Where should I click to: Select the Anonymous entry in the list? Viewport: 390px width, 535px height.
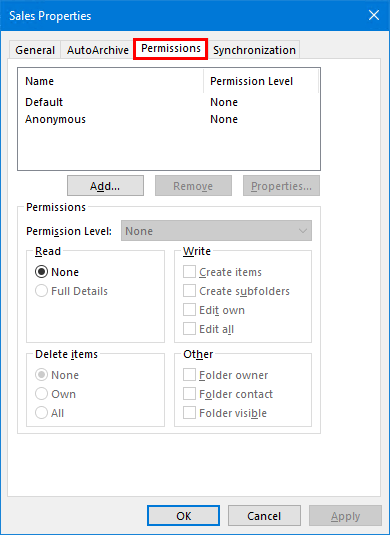coord(55,119)
